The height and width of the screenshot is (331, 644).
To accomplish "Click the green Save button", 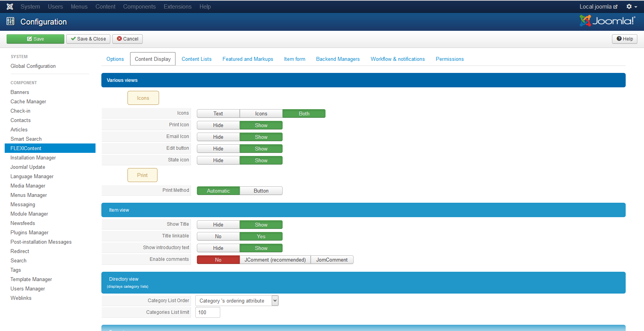I will coord(35,39).
